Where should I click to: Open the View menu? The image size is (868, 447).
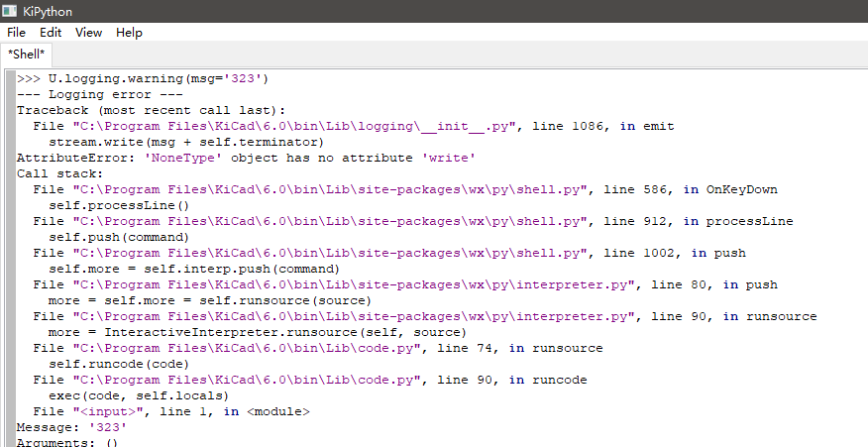tap(88, 32)
